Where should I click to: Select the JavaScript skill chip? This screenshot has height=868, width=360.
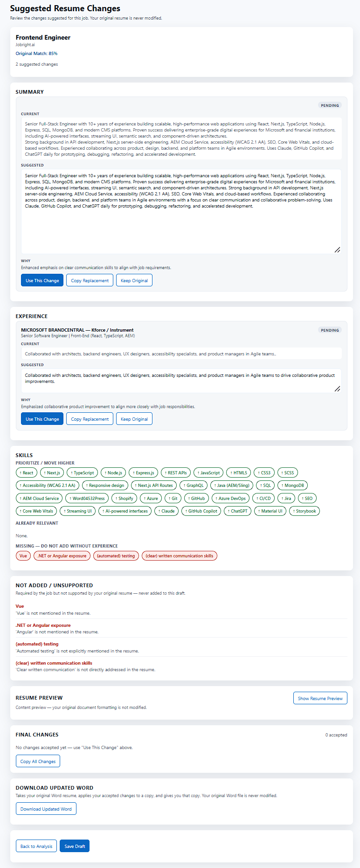pos(208,472)
